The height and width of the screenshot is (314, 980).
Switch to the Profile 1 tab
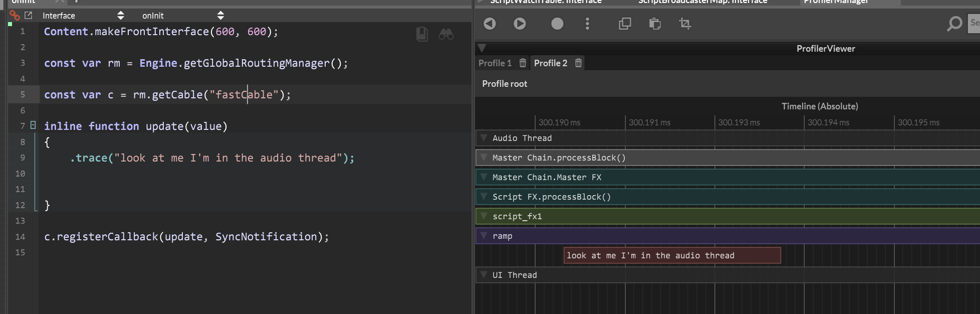click(x=495, y=63)
